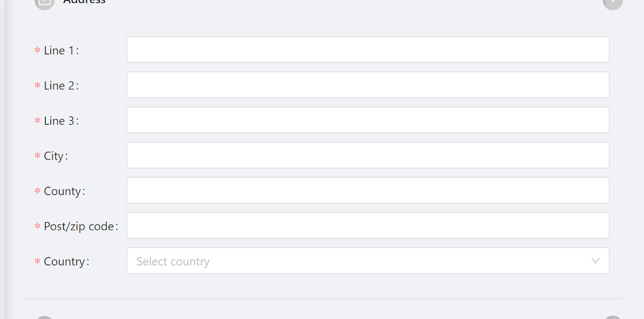Open the Select country combo box
Image resolution: width=644 pixels, height=319 pixels.
(368, 261)
